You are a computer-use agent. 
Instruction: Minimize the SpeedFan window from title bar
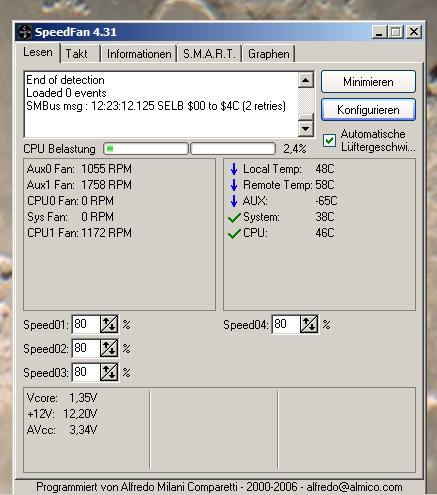(379, 32)
